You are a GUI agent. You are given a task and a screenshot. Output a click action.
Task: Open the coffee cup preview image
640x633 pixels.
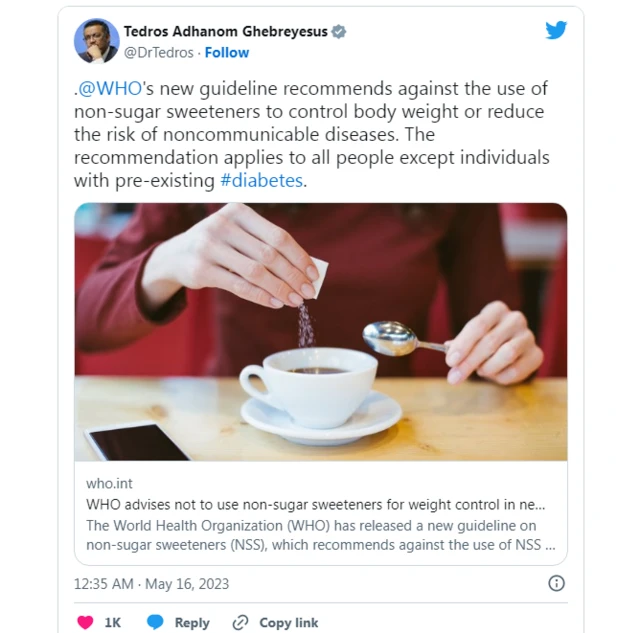tap(321, 332)
